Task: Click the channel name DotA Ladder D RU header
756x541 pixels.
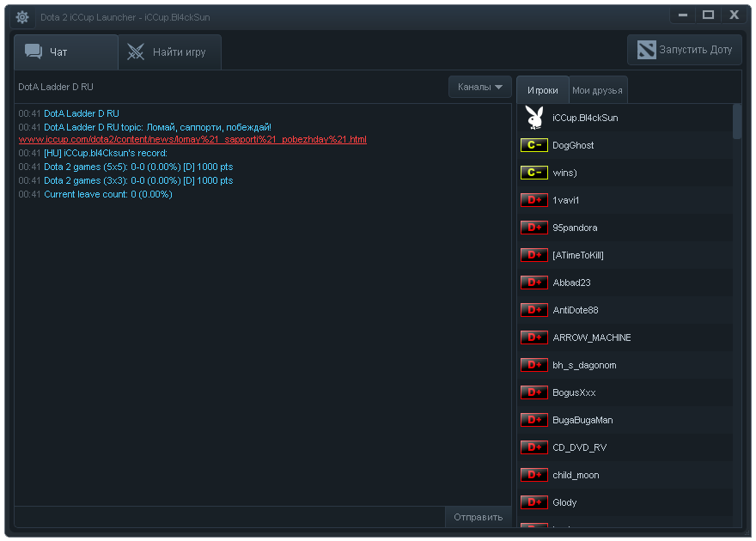Action: coord(56,87)
